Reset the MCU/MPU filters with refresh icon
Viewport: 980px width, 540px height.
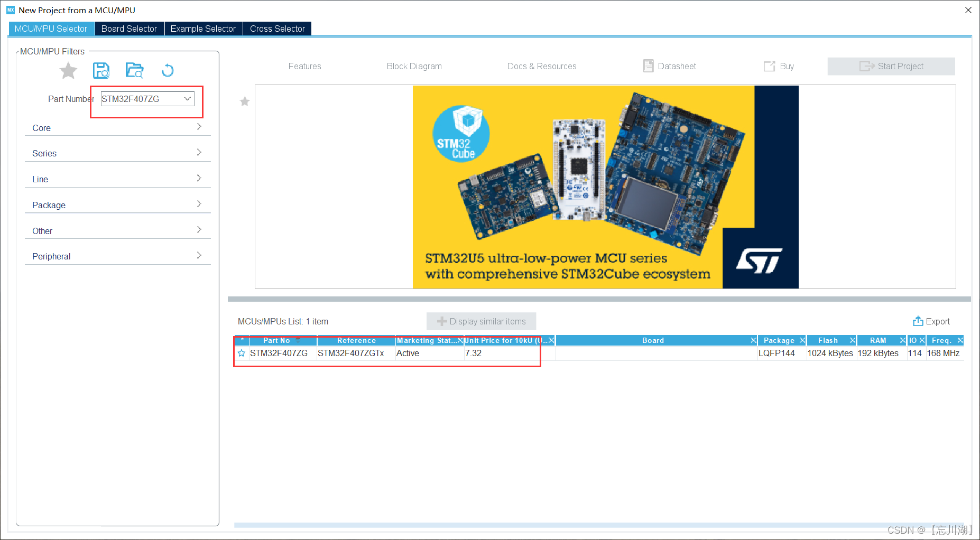click(x=168, y=70)
